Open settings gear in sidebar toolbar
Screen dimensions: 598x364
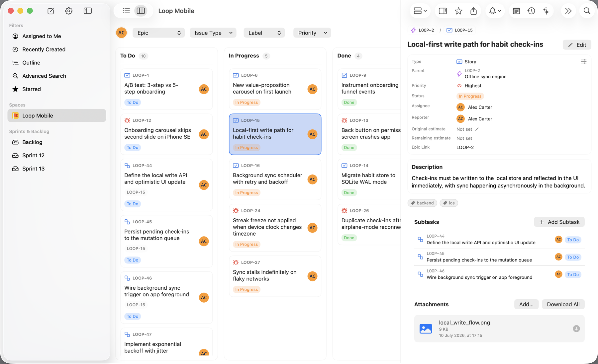[69, 11]
